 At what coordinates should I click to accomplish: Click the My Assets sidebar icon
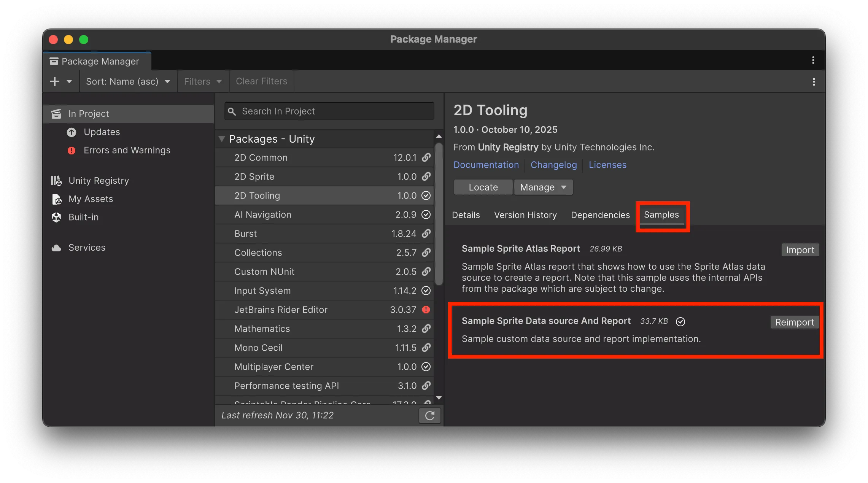[56, 199]
